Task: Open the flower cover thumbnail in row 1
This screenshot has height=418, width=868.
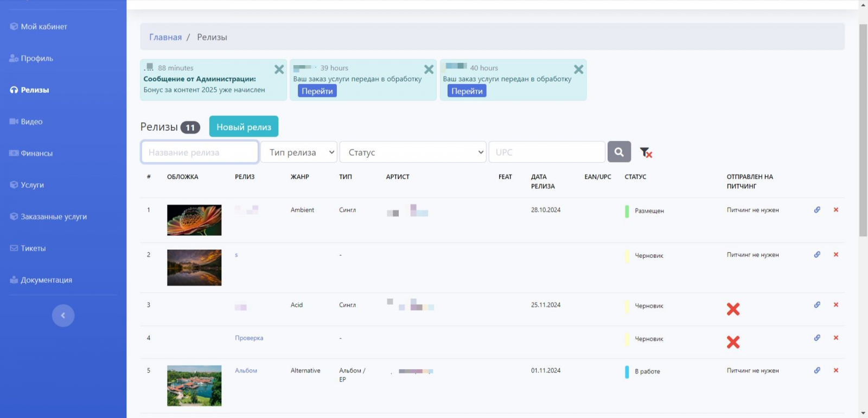Action: [x=194, y=220]
